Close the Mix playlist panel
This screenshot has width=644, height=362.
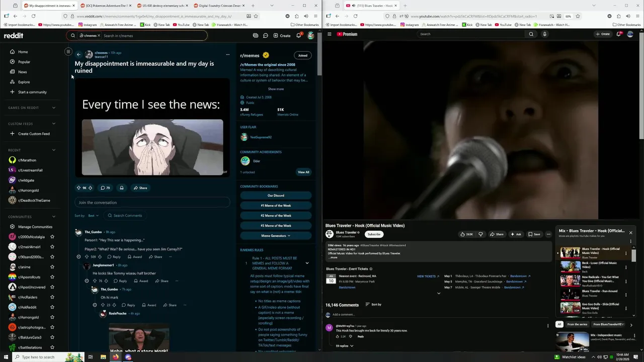[x=630, y=233]
